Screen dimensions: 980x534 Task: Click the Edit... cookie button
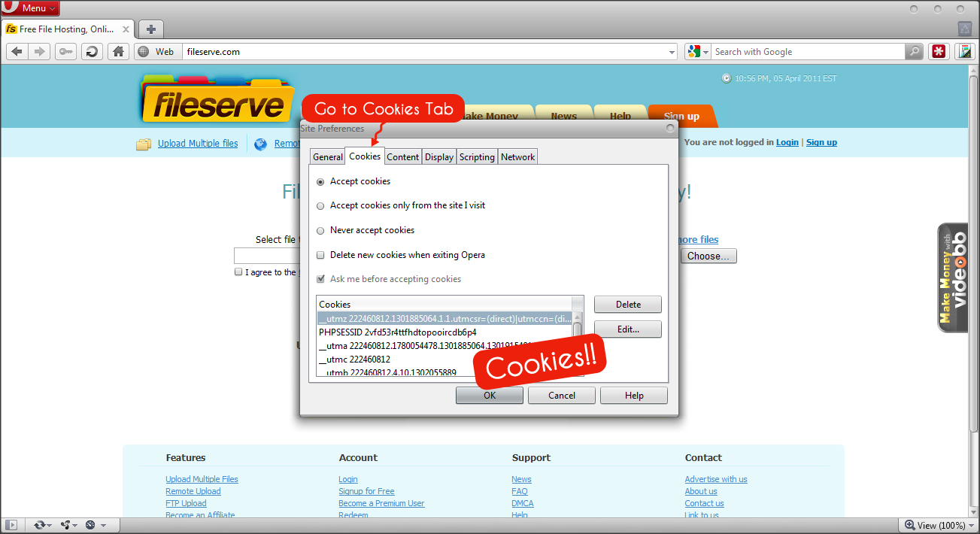(x=628, y=329)
